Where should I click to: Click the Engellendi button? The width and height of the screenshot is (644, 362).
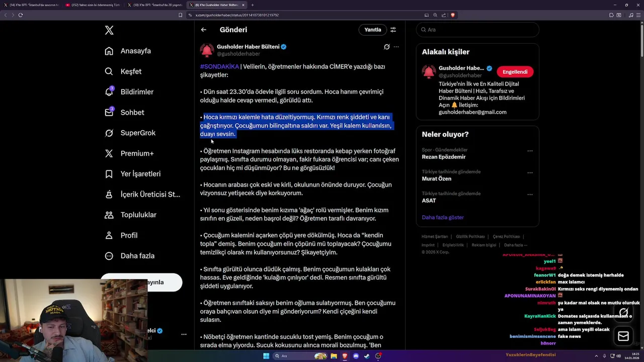tap(515, 72)
